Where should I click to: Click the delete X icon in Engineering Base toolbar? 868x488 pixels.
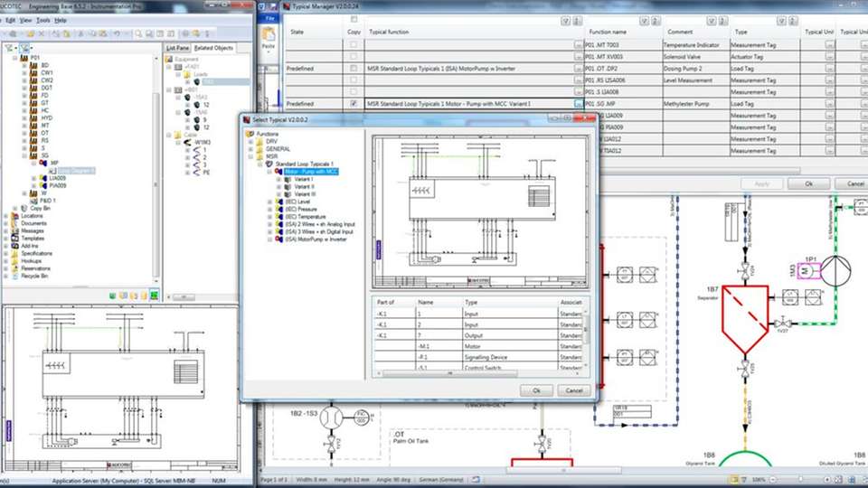coord(42,33)
